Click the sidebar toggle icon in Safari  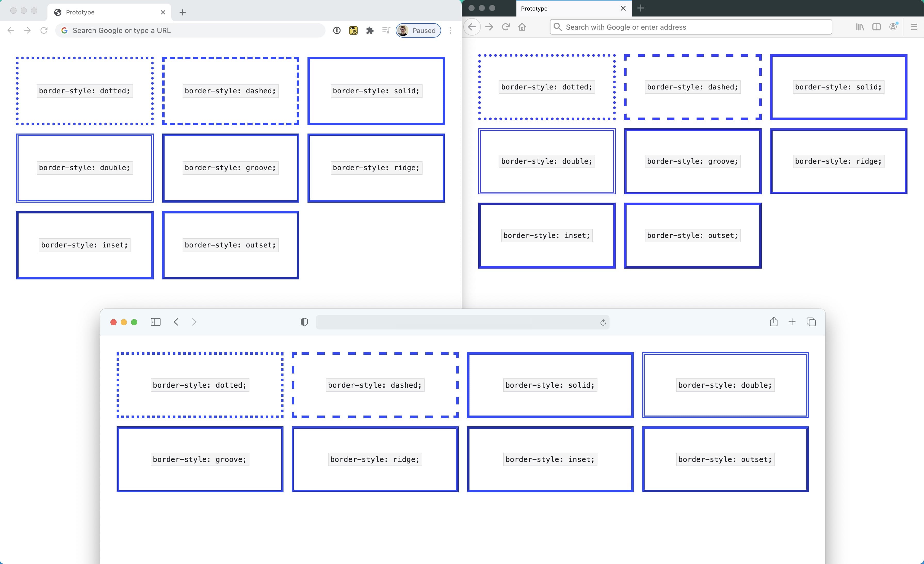155,322
